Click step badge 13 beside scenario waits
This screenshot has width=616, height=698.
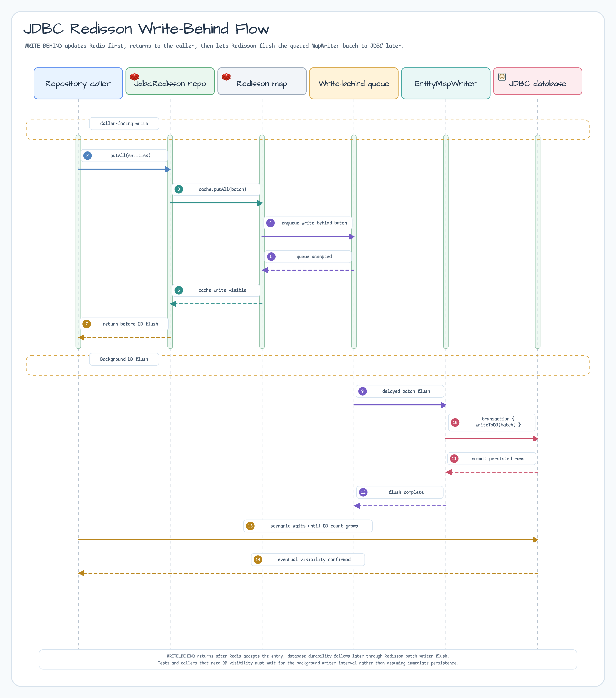click(250, 526)
